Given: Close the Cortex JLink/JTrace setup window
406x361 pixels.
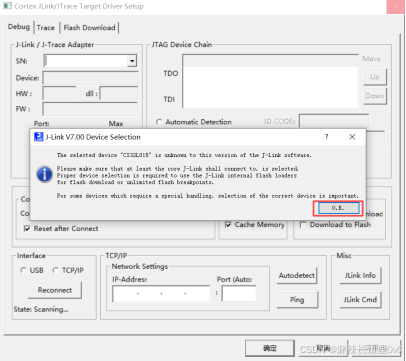Looking at the screenshot, I should (x=395, y=6).
